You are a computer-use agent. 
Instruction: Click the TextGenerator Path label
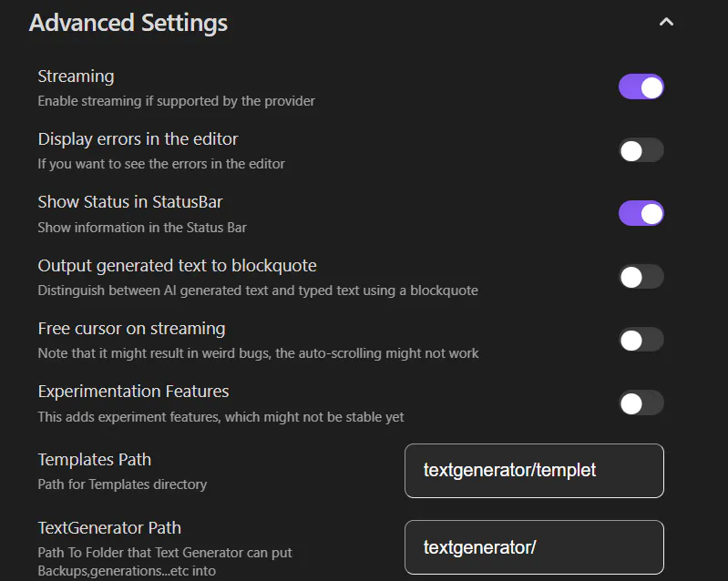[109, 528]
